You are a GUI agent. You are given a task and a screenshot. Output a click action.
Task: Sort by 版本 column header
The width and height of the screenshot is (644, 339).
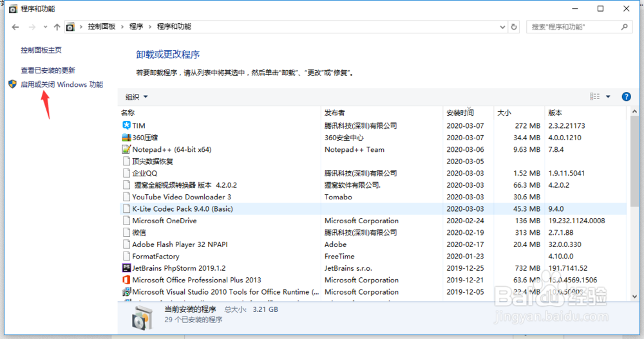click(x=585, y=113)
